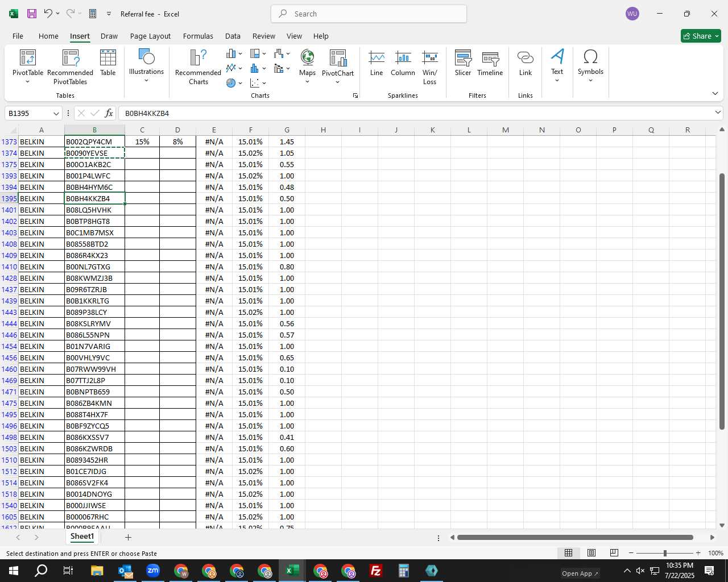Zoom out with the minus button
Viewport: 728px width, 582px height.
click(x=631, y=553)
